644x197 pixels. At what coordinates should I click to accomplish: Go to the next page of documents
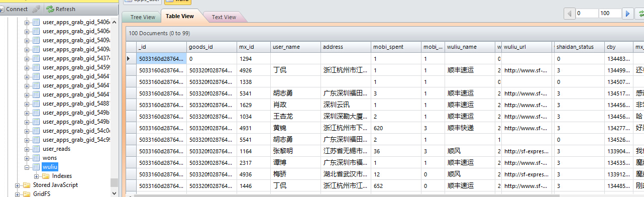pyautogui.click(x=627, y=14)
